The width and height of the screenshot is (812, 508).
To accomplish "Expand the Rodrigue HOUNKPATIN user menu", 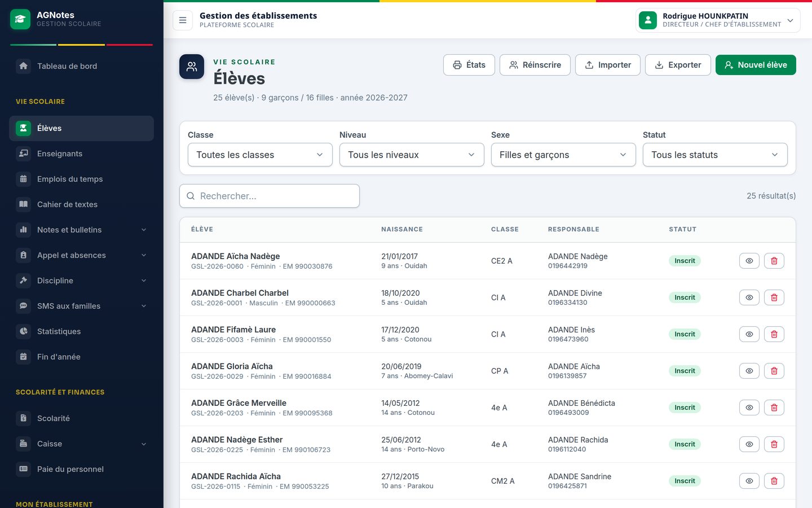I will tap(718, 20).
